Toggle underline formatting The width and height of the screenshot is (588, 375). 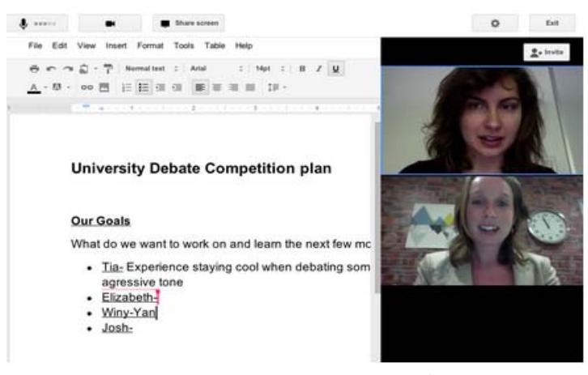[335, 69]
